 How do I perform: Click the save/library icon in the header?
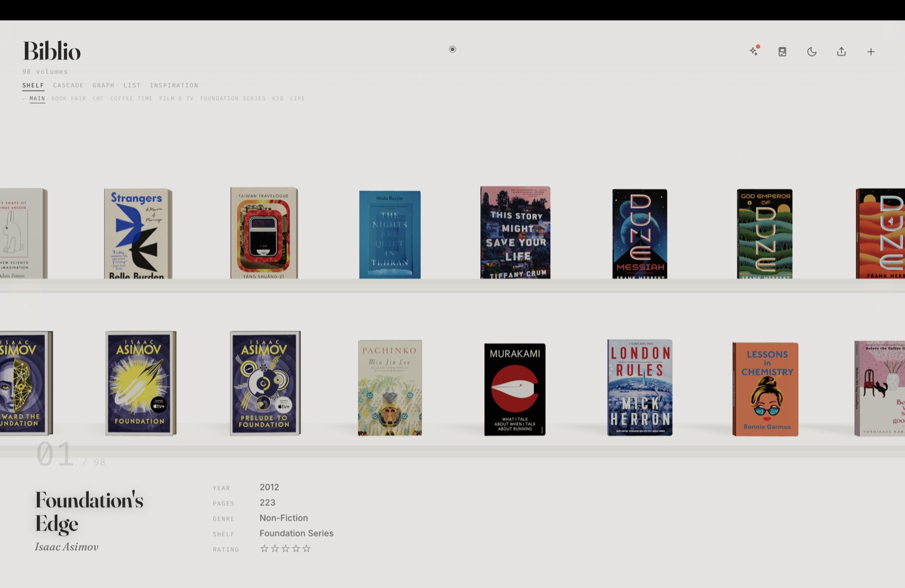point(782,51)
